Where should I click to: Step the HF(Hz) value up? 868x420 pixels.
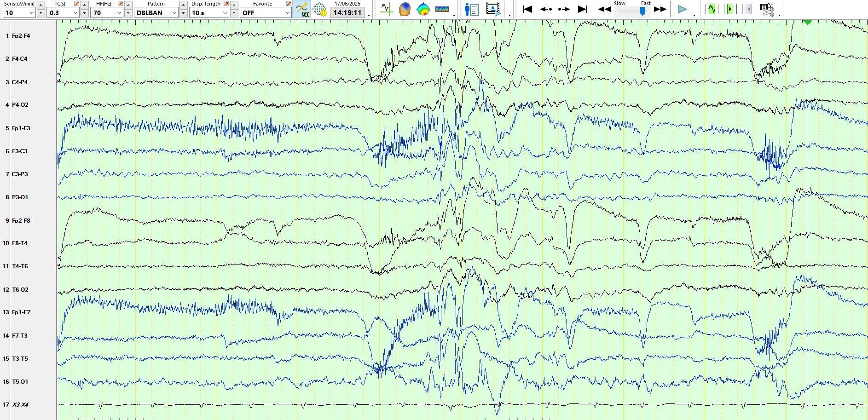coord(128,4)
